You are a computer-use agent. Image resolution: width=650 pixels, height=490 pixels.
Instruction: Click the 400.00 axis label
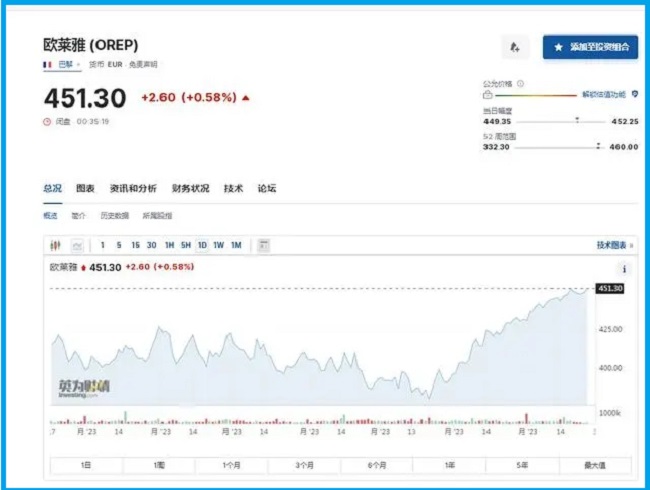click(x=611, y=368)
